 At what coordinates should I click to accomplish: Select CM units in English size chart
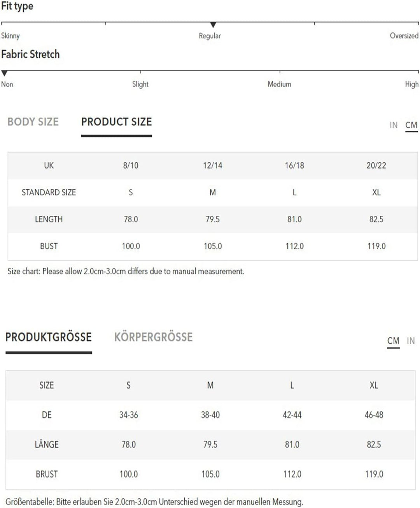(x=411, y=125)
